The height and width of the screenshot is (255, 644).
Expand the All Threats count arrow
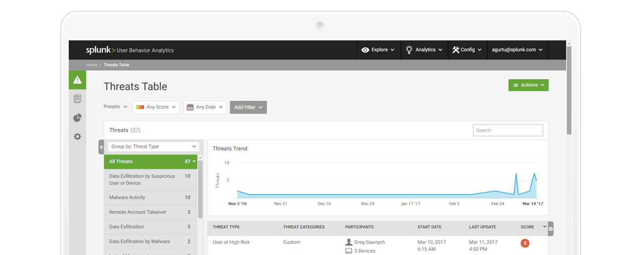[x=194, y=162]
